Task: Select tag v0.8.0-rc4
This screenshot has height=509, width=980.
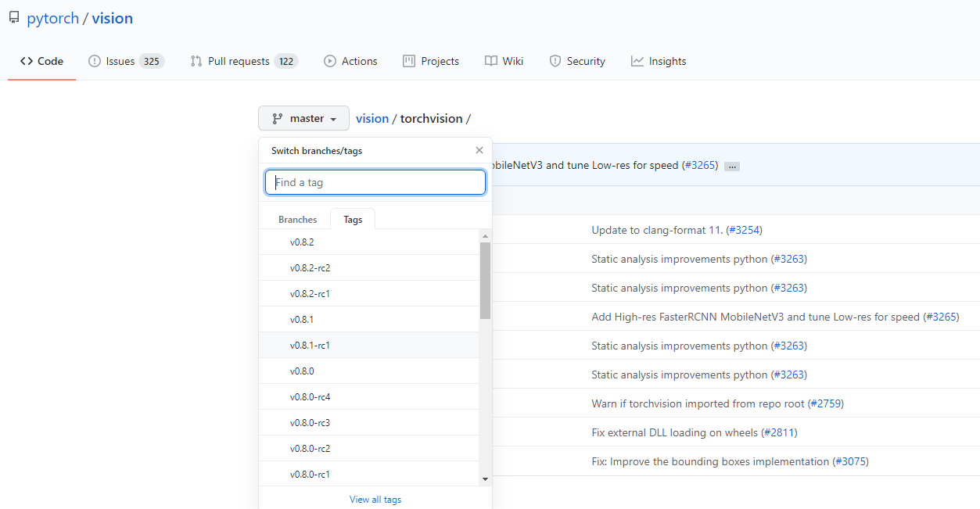Action: (x=368, y=397)
